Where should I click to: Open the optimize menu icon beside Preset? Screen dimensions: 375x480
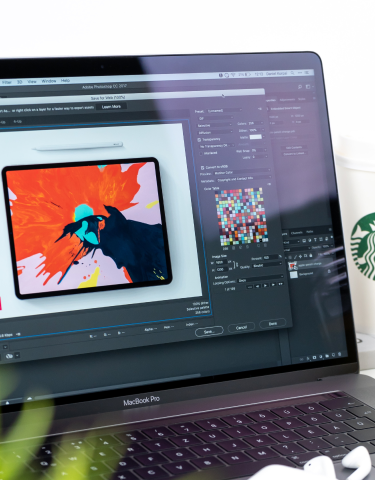pos(260,109)
